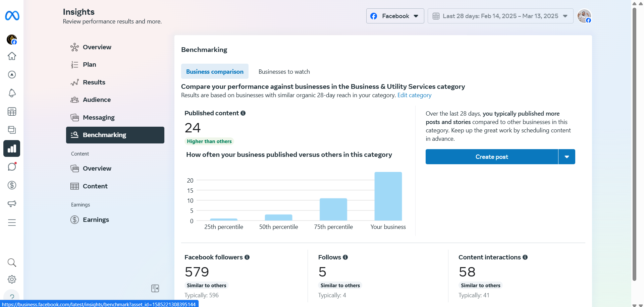Open Audience in Insights menu
This screenshot has width=644, height=307.
(115, 100)
